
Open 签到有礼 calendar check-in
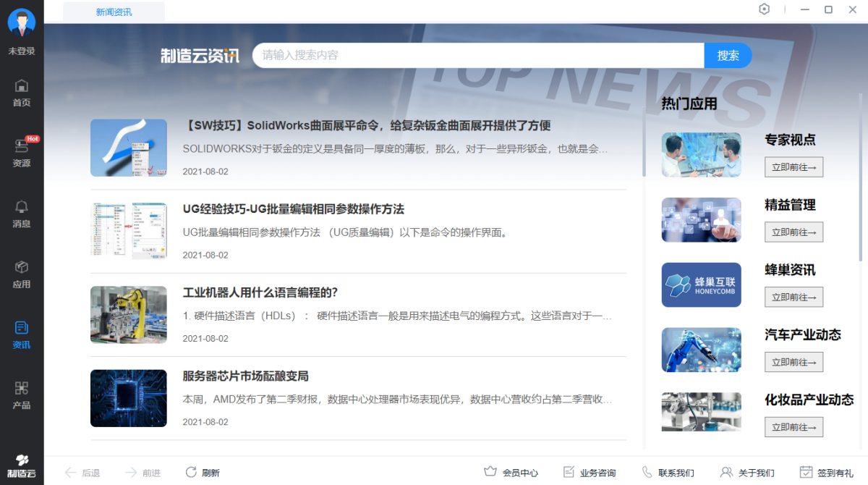827,473
